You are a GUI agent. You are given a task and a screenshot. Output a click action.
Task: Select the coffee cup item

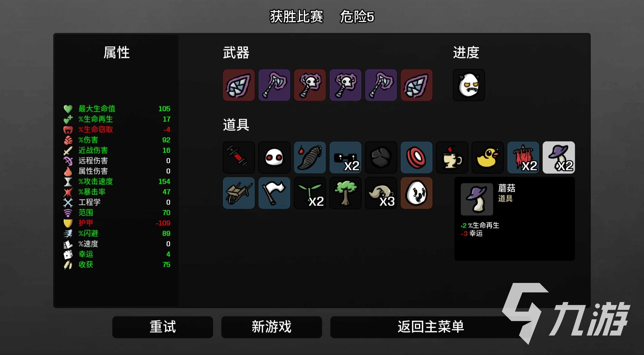452,157
